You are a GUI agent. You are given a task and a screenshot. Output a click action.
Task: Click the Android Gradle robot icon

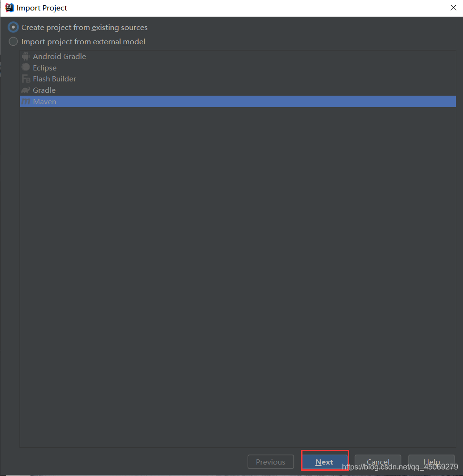coord(26,56)
